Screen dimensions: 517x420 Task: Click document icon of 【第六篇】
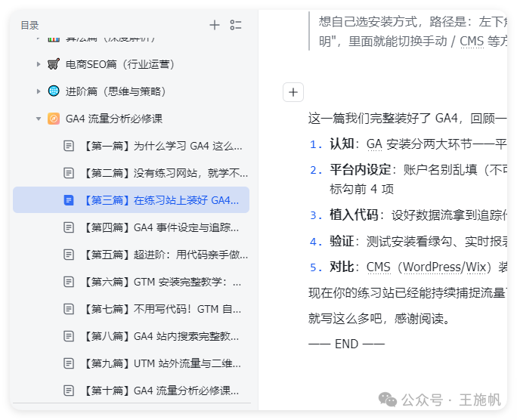pyautogui.click(x=69, y=282)
